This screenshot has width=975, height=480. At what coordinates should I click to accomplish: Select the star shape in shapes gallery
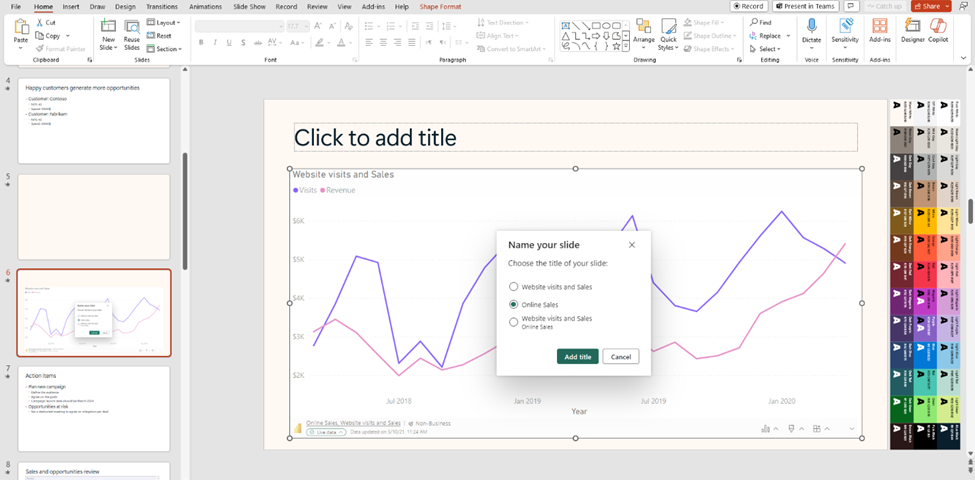click(x=616, y=46)
